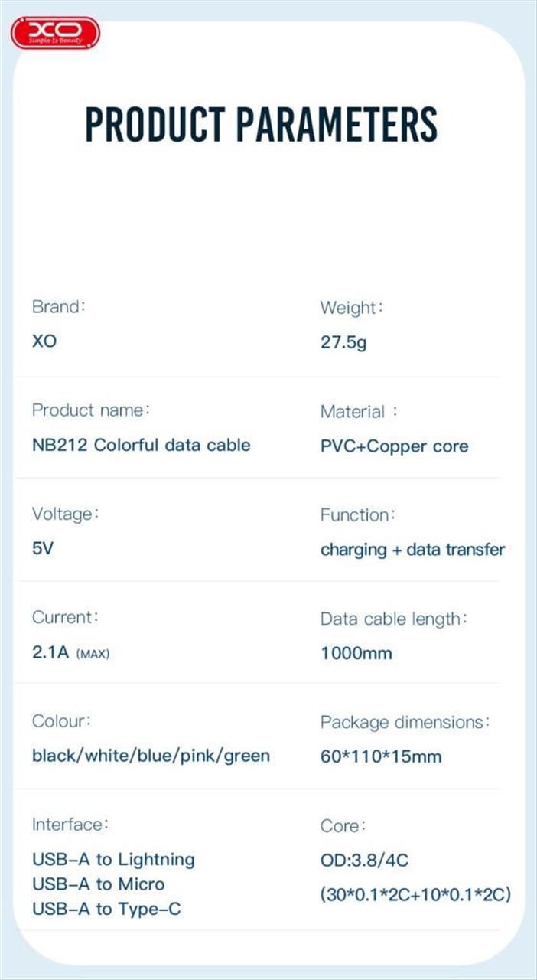Image resolution: width=537 pixels, height=980 pixels.
Task: Click the 1000mm cable length value
Action: pyautogui.click(x=356, y=653)
